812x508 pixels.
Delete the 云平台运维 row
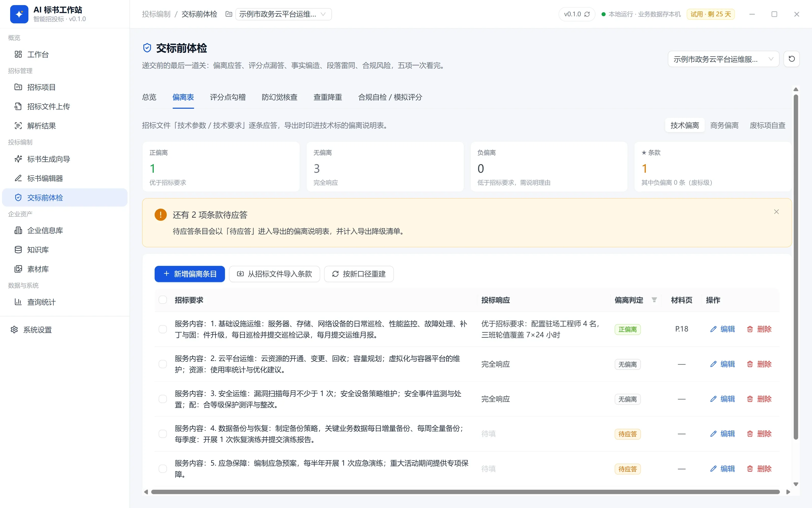pyautogui.click(x=759, y=364)
